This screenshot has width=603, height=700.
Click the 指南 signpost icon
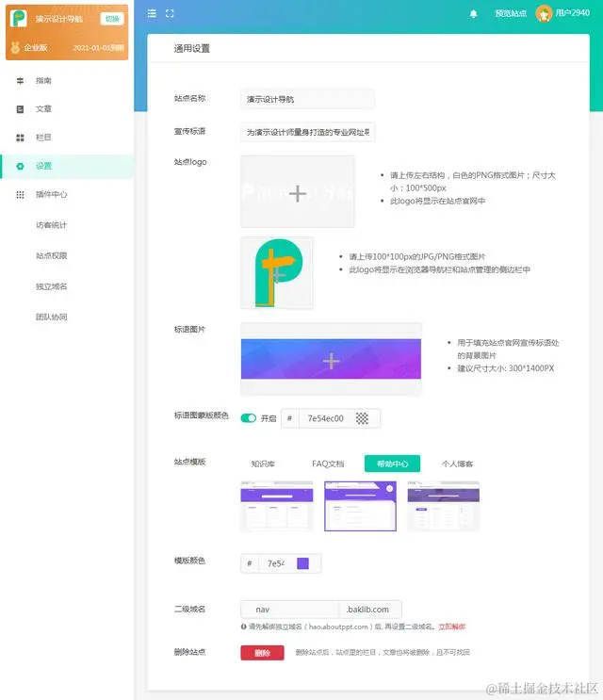point(20,81)
